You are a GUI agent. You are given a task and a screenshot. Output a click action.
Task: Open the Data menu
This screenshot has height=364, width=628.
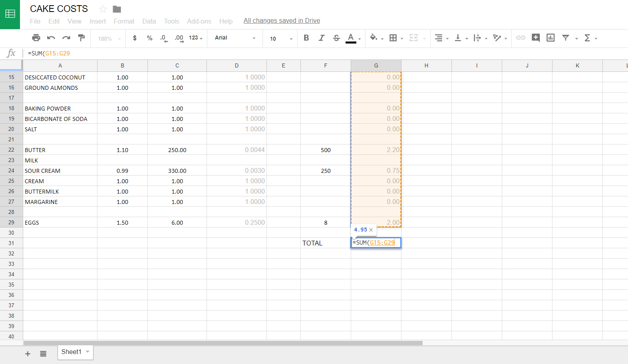(x=149, y=21)
